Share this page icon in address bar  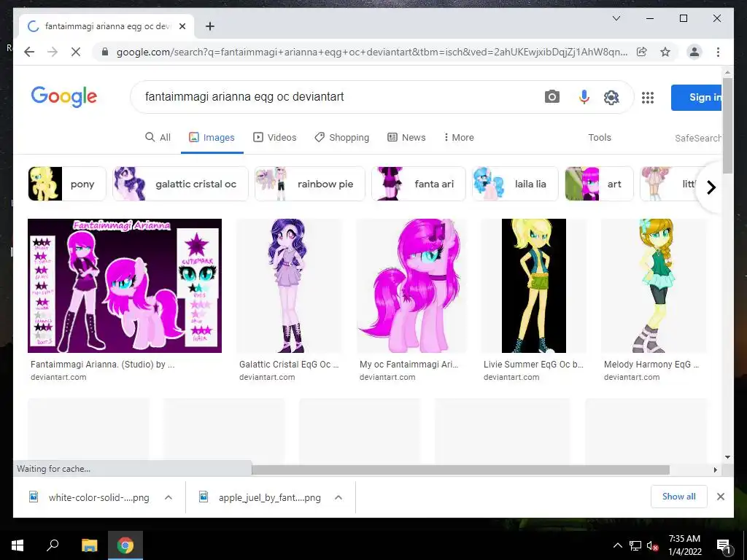click(x=642, y=52)
